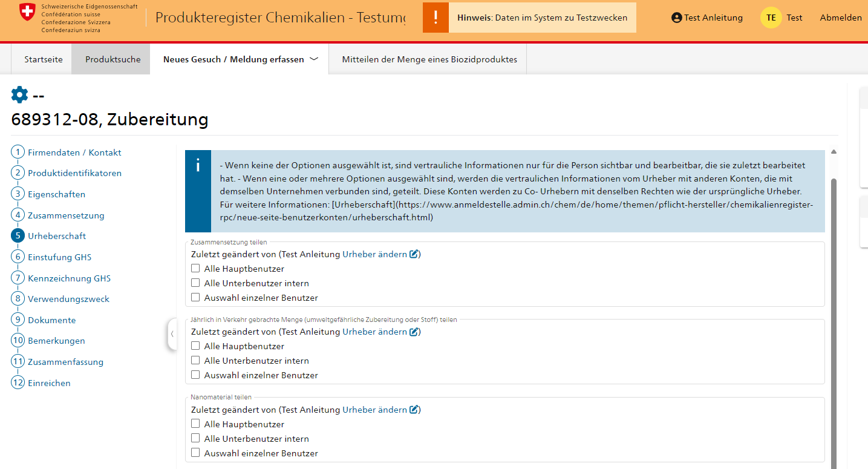Click edit icon in Zusammensetzung teilen section
The width and height of the screenshot is (868, 469).
point(414,254)
